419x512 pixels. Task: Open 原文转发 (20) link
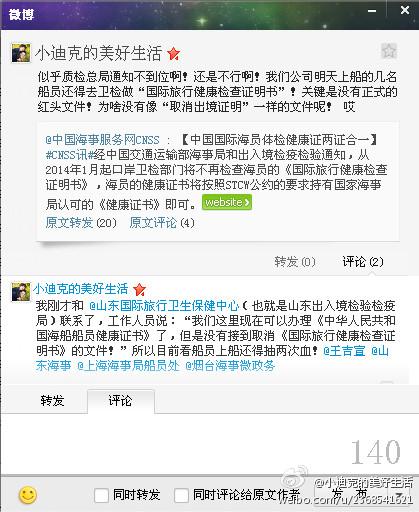coord(81,223)
